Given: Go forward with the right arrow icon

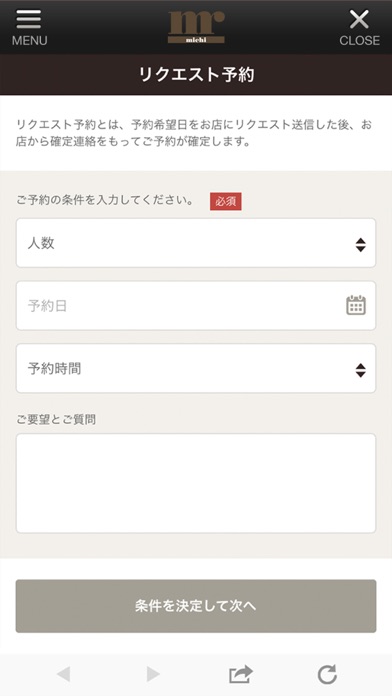Looking at the screenshot, I should (153, 674).
